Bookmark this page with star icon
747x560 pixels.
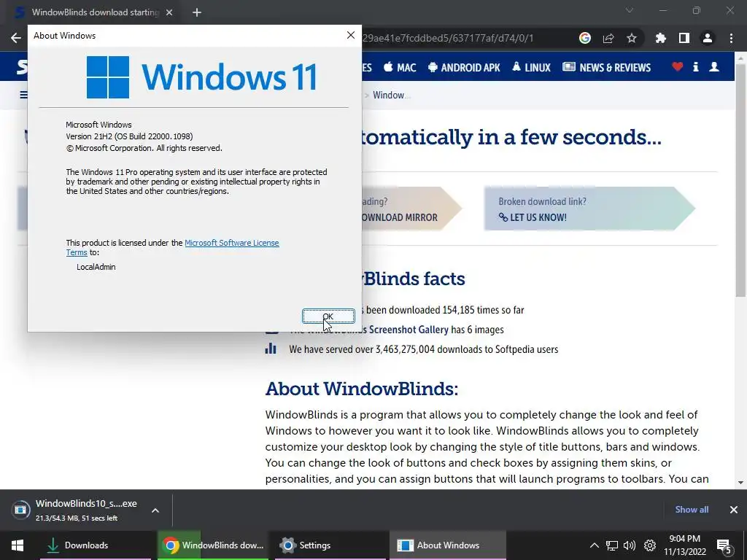(632, 38)
